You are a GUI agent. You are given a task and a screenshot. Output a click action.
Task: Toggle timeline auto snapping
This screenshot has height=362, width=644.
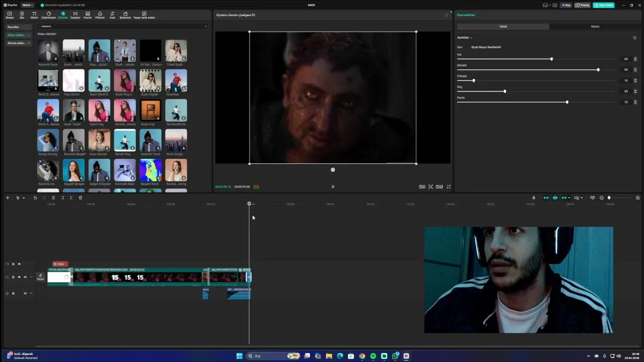click(555, 198)
